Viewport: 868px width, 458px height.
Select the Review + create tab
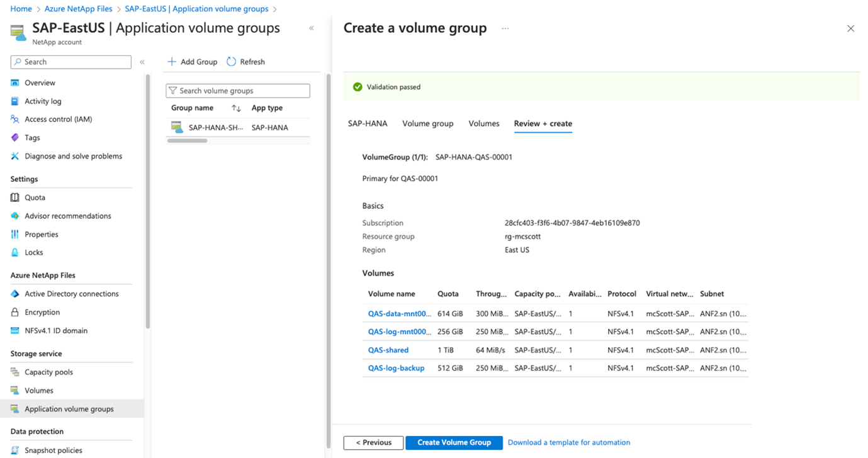pyautogui.click(x=543, y=123)
